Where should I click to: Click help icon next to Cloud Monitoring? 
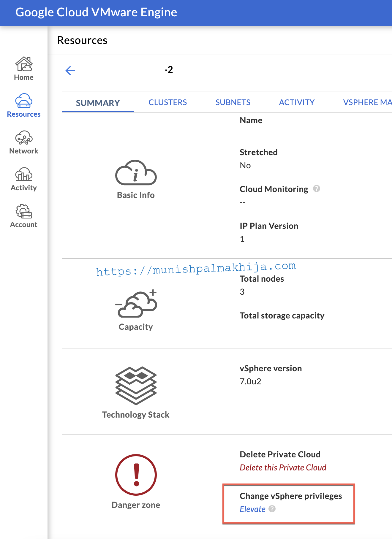click(x=317, y=189)
